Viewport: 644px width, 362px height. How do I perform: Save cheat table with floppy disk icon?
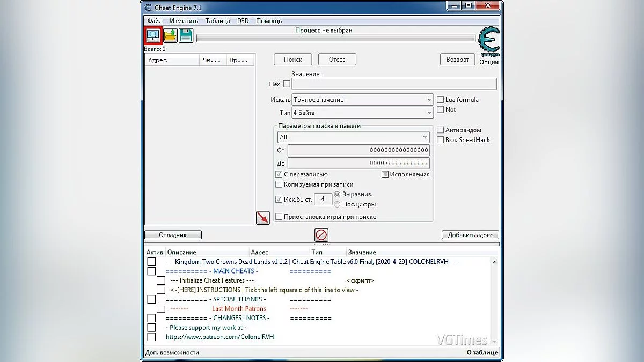186,36
